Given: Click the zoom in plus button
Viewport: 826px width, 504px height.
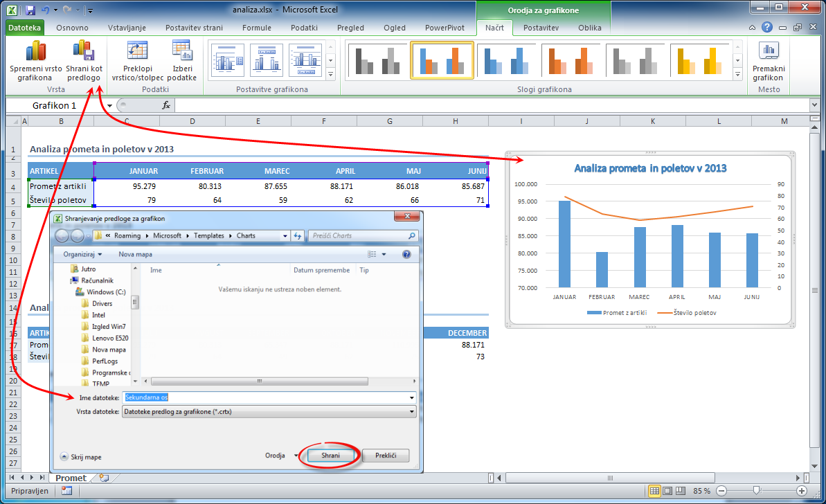Looking at the screenshot, I should click(802, 491).
